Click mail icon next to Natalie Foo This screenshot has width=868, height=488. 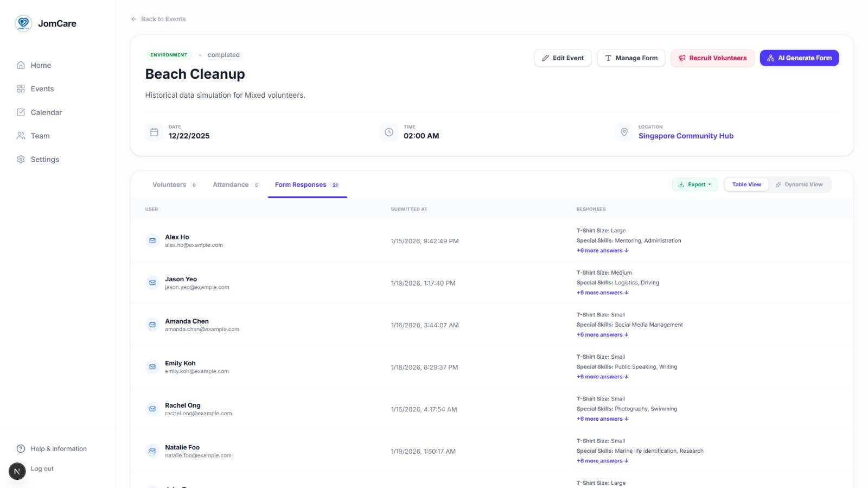point(152,451)
